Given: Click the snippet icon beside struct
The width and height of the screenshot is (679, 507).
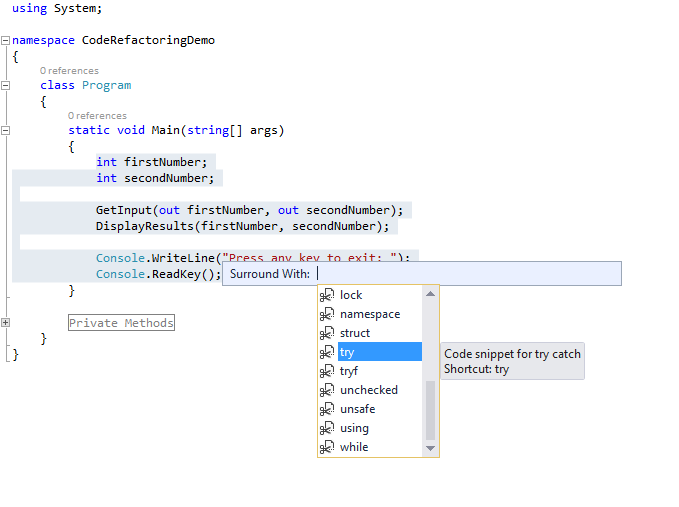Looking at the screenshot, I should (327, 333).
